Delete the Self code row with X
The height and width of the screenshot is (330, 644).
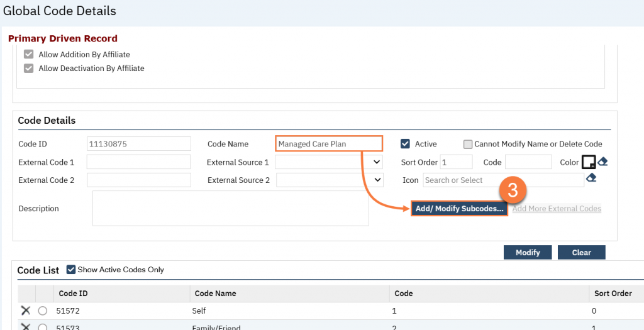[25, 311]
